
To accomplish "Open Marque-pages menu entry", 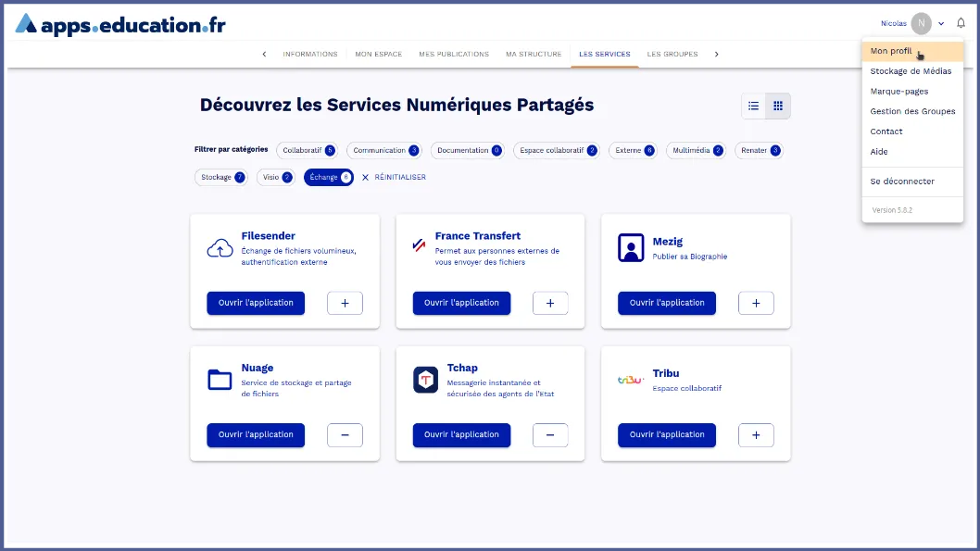I will [x=912, y=91].
